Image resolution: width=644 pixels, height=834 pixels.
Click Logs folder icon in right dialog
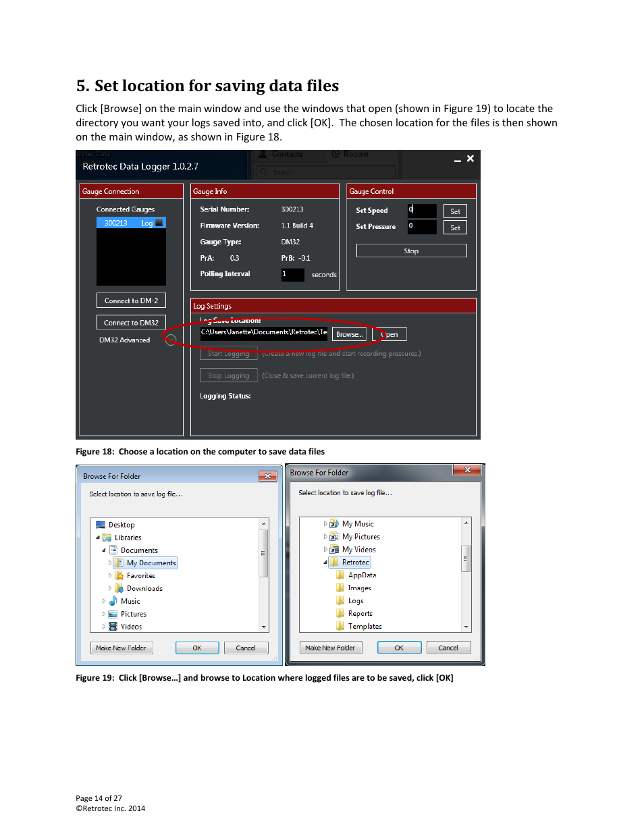(340, 600)
